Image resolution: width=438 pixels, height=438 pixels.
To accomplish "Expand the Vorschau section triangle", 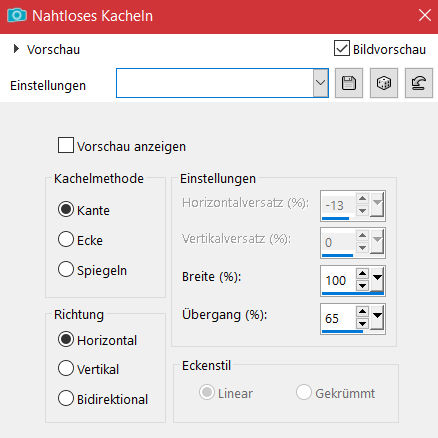I will tap(16, 49).
